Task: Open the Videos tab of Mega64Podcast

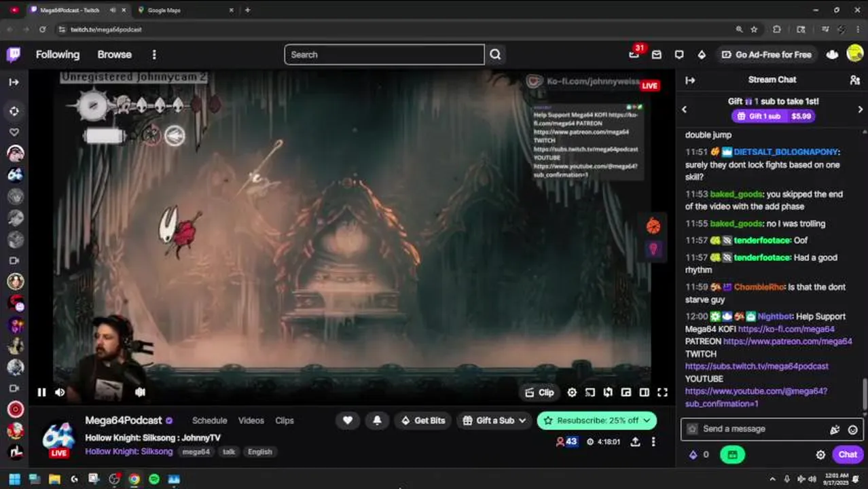Action: tap(251, 420)
